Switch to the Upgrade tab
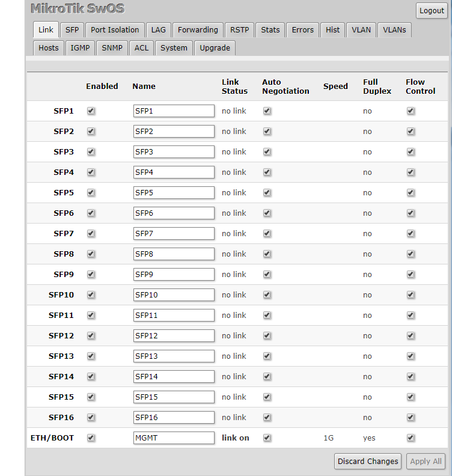476x476 pixels. [215, 47]
